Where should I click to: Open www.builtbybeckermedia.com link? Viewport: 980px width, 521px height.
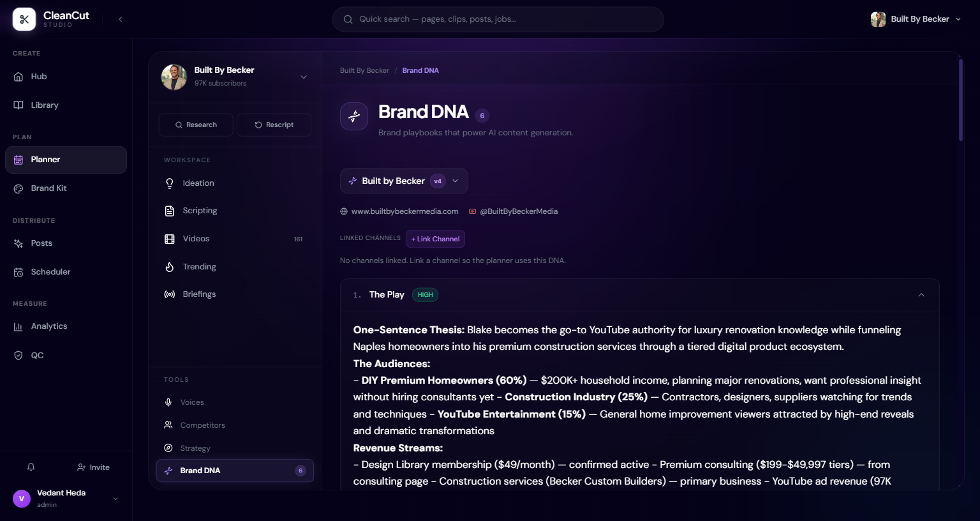(405, 211)
